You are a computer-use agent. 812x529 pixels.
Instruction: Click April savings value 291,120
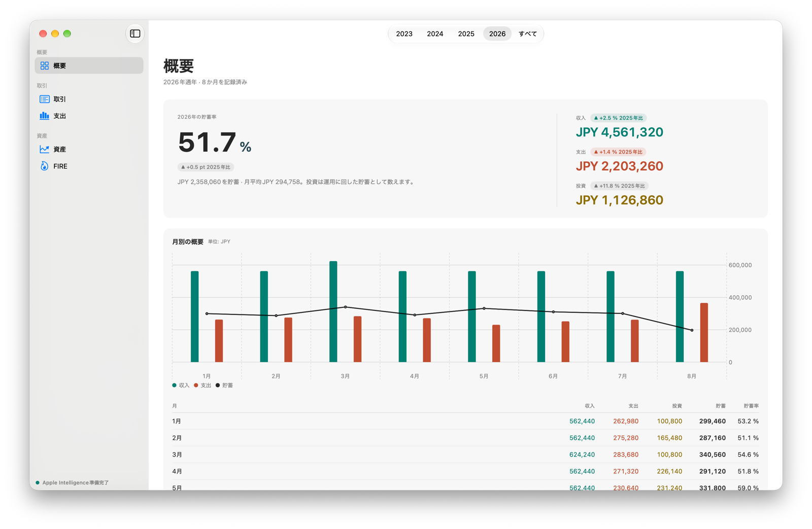713,471
